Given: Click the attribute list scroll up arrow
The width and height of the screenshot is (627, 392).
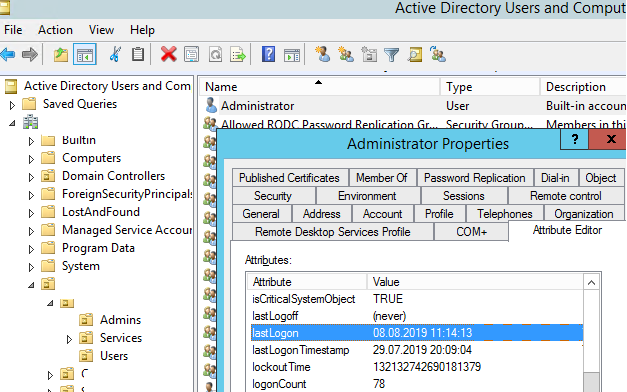Looking at the screenshot, I should click(591, 283).
